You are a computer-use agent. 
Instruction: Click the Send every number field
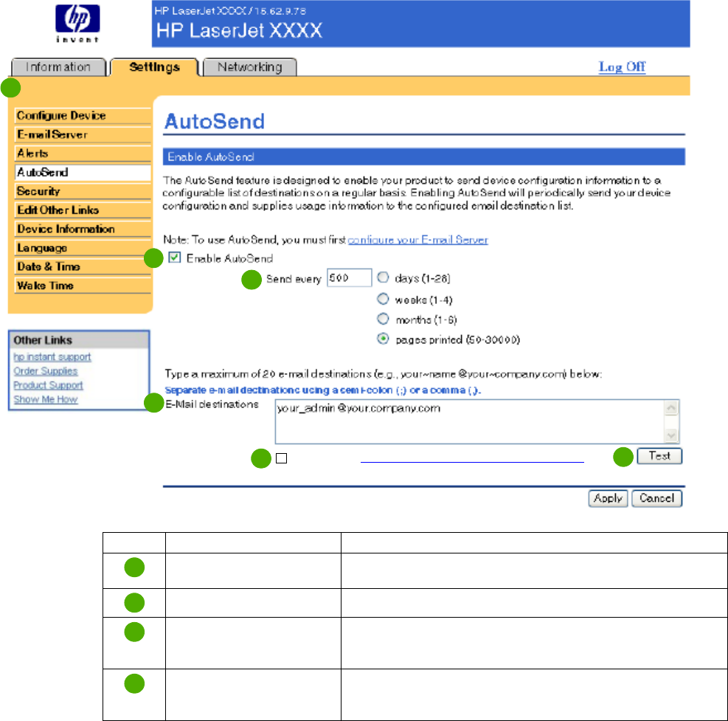[349, 278]
